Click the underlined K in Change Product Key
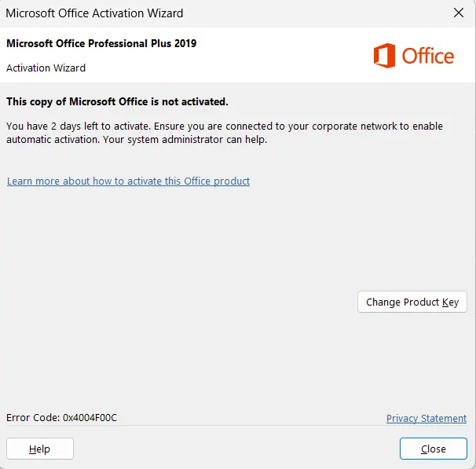The width and height of the screenshot is (476, 469). (445, 302)
